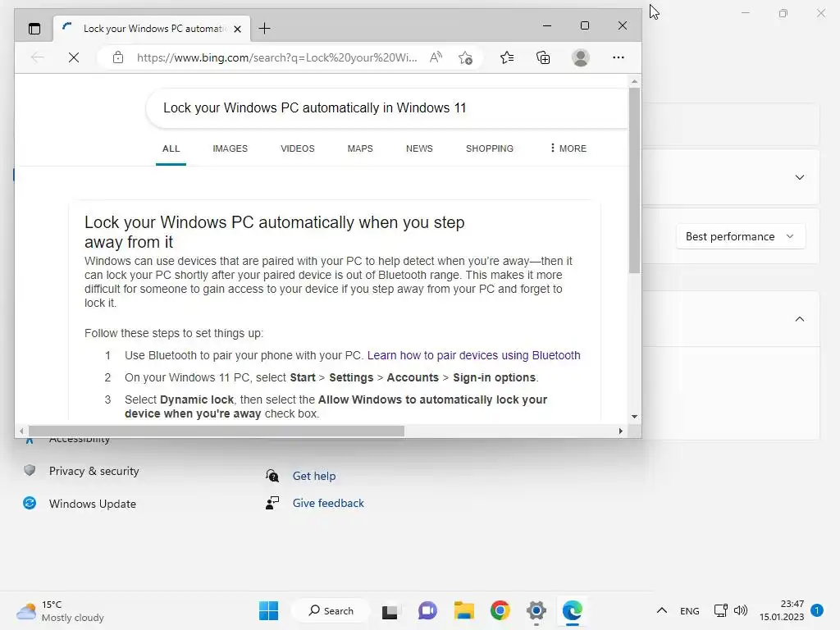Image resolution: width=840 pixels, height=630 pixels.
Task: Switch to the VIDEOS tab
Action: pos(297,148)
